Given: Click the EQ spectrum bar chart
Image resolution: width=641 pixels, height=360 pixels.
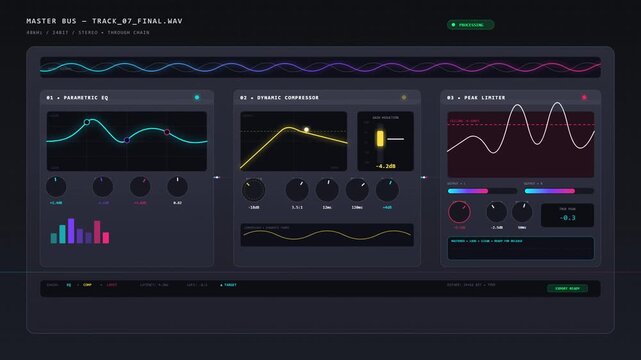Looking at the screenshot, I should tap(80, 231).
